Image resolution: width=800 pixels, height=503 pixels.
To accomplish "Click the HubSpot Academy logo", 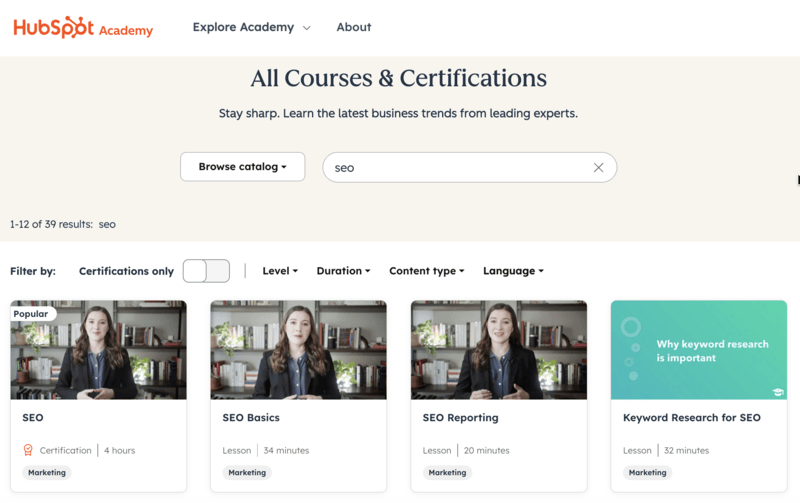I will pos(83,28).
